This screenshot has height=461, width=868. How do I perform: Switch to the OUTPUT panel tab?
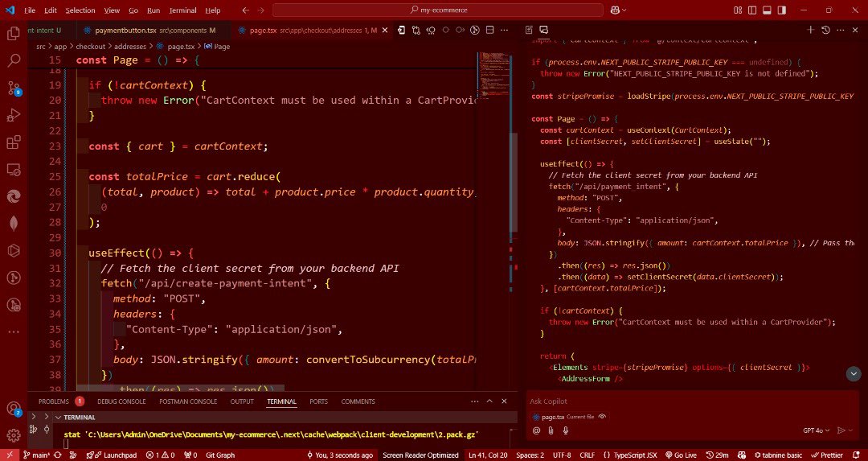[242, 401]
